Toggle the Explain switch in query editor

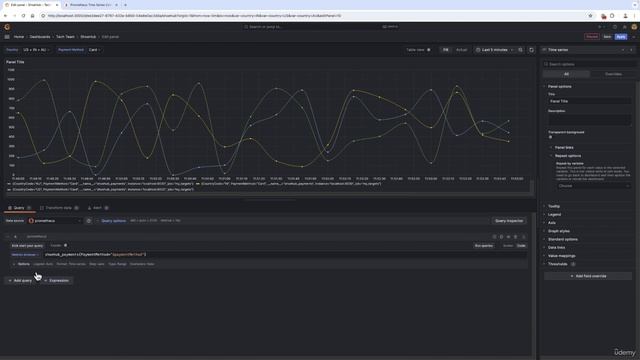(65, 246)
